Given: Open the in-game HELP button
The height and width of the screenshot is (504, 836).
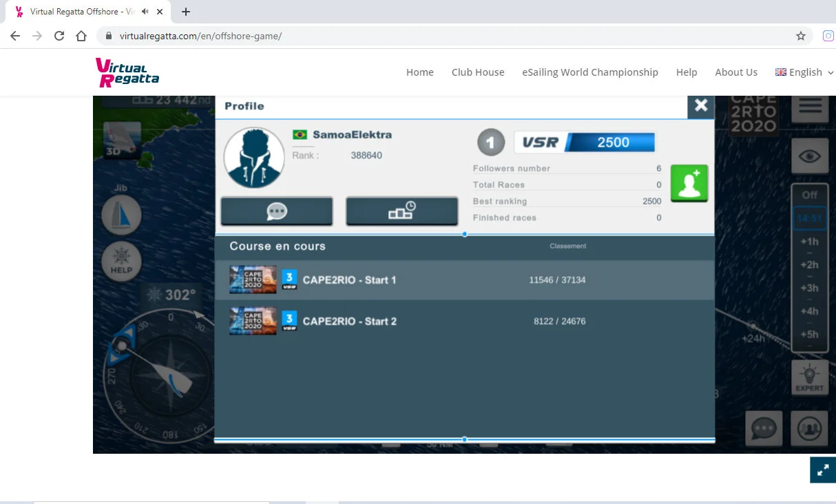Looking at the screenshot, I should [x=121, y=261].
